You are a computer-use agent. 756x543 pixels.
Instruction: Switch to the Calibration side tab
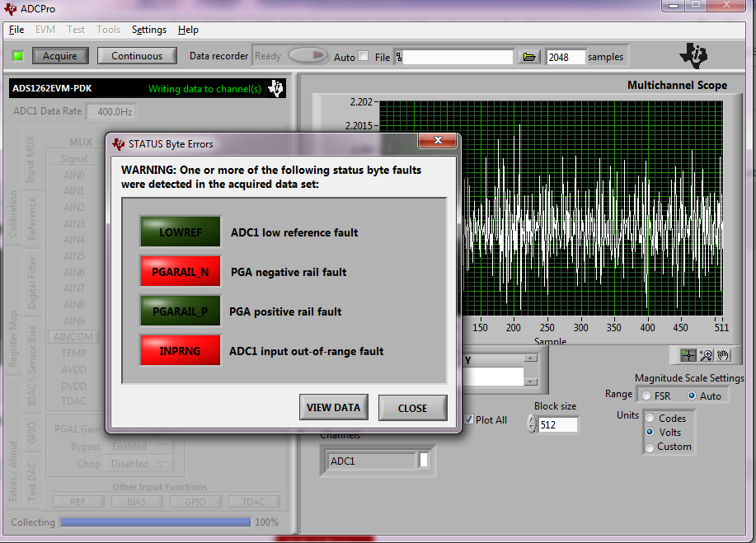click(13, 214)
